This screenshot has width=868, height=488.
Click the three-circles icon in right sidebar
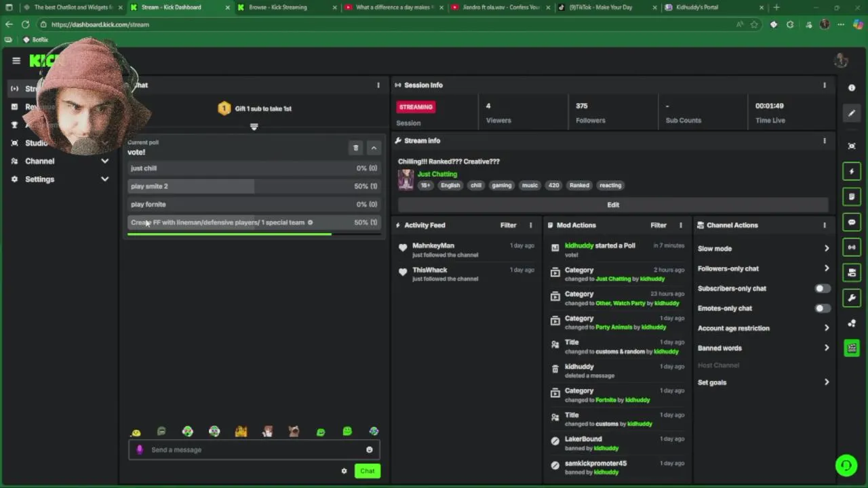(x=852, y=323)
